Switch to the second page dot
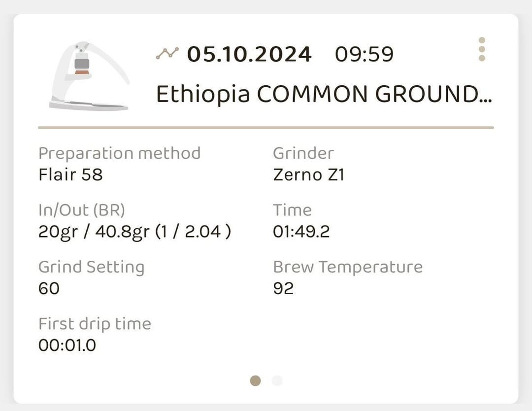The width and height of the screenshot is (532, 411). tap(277, 380)
